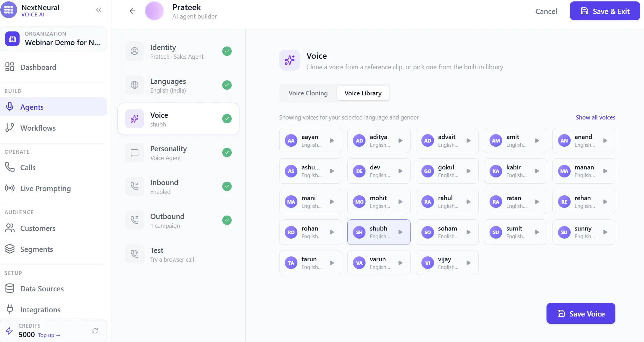Select the ashu voice card
The image size is (644, 342).
[x=310, y=171]
